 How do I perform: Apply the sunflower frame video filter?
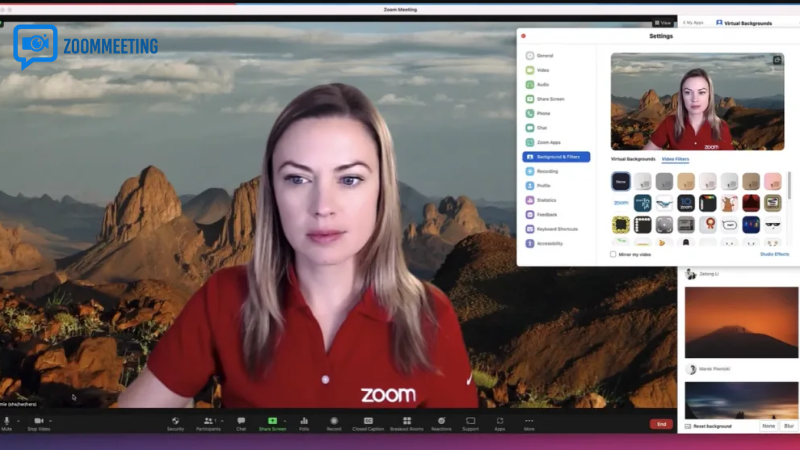pyautogui.click(x=621, y=224)
